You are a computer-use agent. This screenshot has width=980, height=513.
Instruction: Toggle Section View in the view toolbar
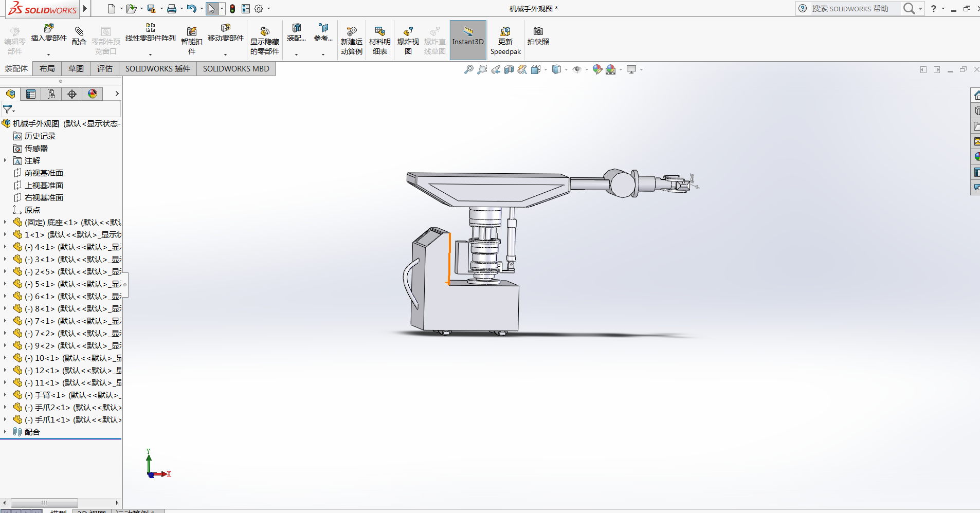click(x=509, y=69)
